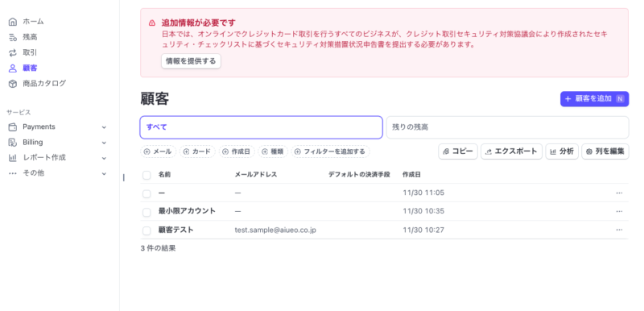Tick the checkbox for 顧客テスト
The height and width of the screenshot is (311, 644).
click(147, 231)
